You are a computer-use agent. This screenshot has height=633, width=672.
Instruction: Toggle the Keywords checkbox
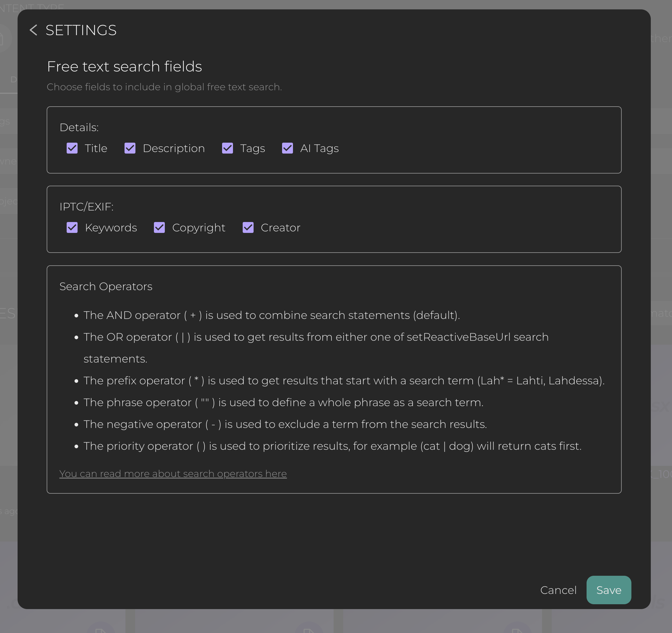[x=72, y=228]
